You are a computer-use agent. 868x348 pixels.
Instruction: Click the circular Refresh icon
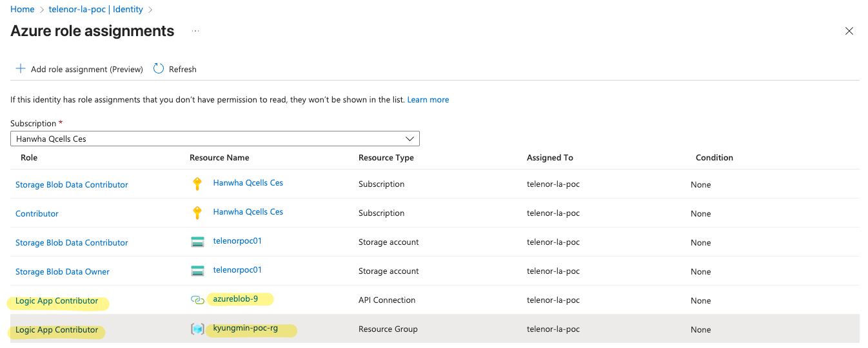click(x=159, y=68)
